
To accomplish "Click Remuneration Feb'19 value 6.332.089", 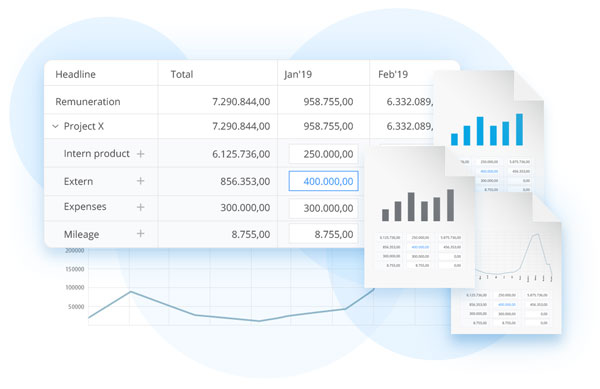I will [x=409, y=102].
